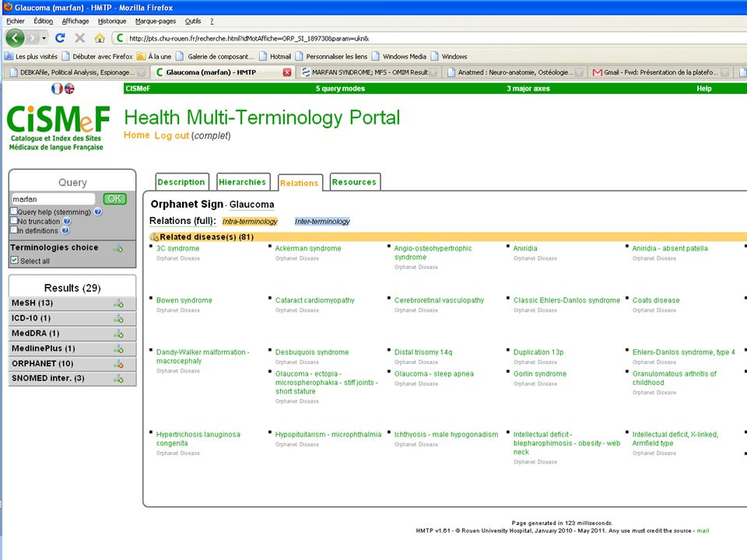
Task: Select the Inter-terminology relations filter
Action: pyautogui.click(x=322, y=222)
